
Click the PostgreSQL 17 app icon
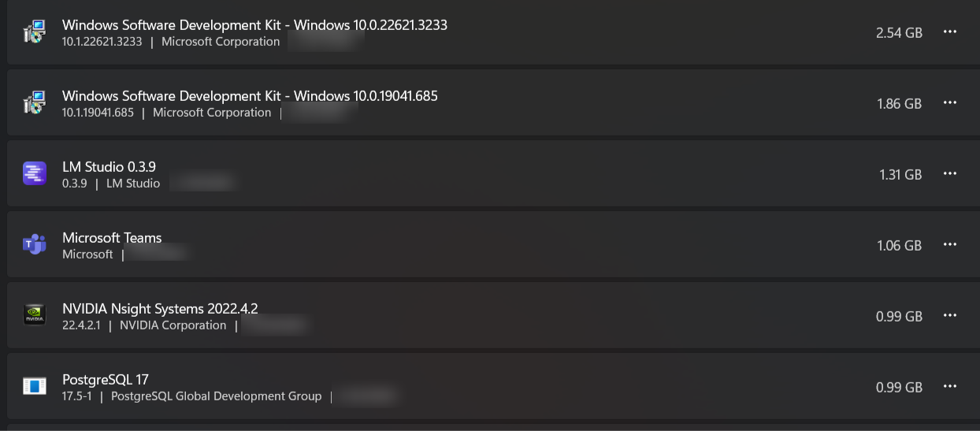point(35,387)
